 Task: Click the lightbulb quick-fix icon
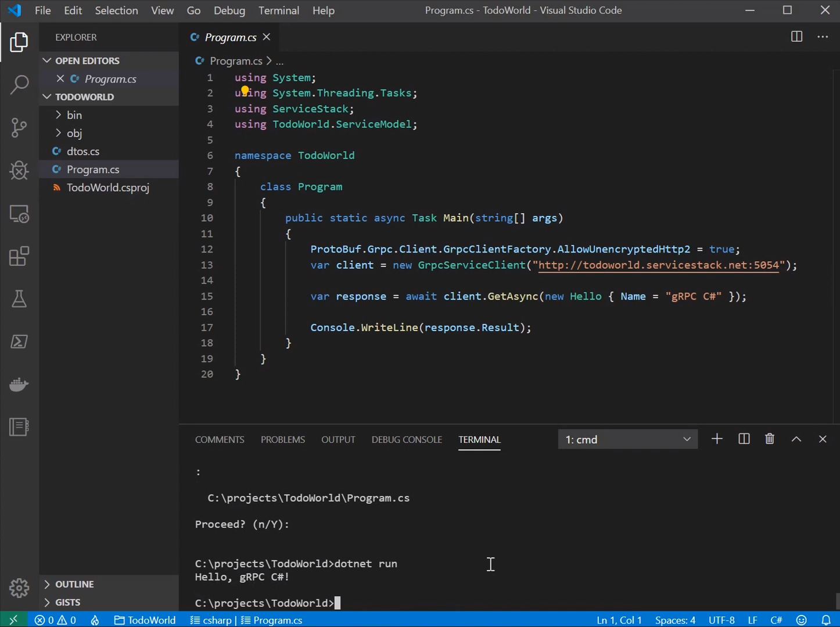click(245, 91)
